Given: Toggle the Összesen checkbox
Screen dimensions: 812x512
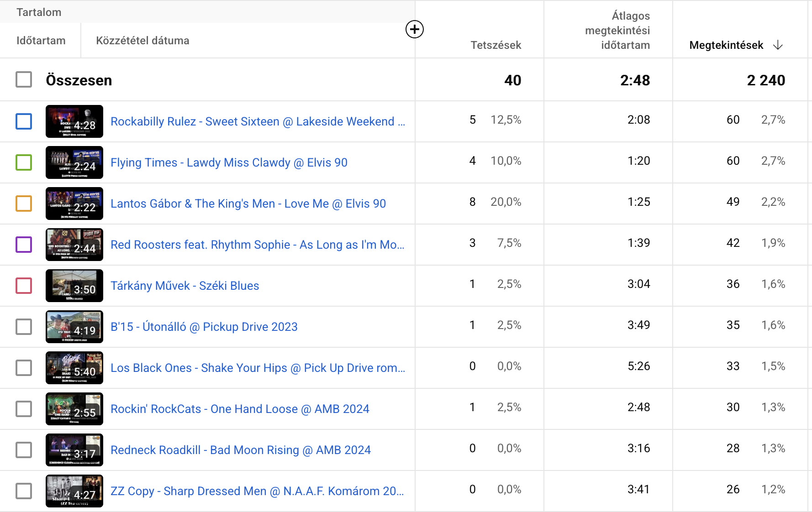Looking at the screenshot, I should 24,80.
